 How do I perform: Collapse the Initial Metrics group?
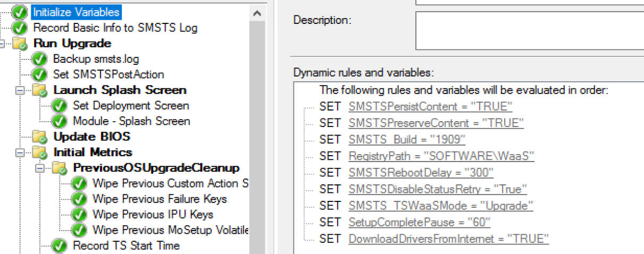[x=20, y=153]
